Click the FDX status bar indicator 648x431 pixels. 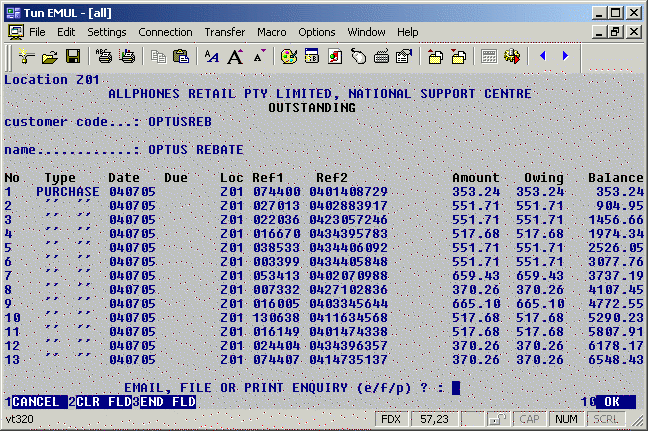[x=391, y=419]
